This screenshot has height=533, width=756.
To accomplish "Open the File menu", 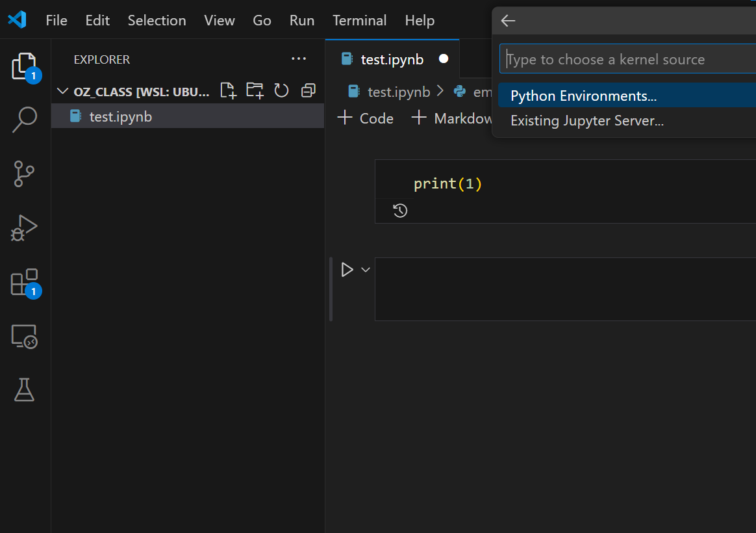I will point(57,20).
